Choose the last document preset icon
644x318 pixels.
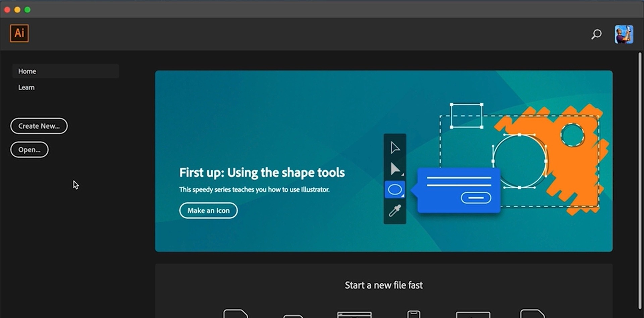(x=532, y=313)
